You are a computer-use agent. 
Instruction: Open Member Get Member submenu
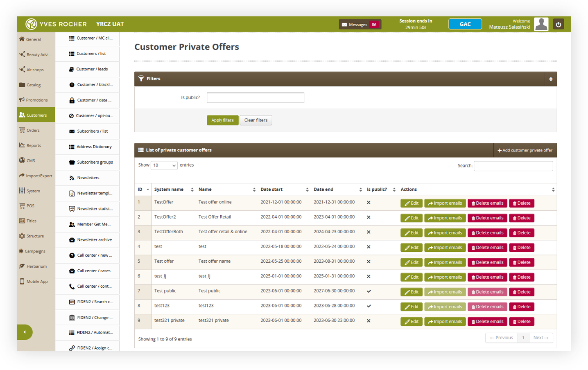[87, 224]
